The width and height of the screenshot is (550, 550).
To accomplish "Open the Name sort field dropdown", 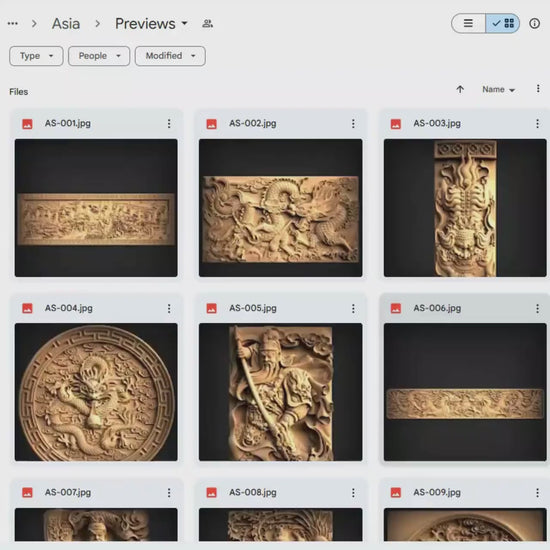I will pyautogui.click(x=498, y=90).
